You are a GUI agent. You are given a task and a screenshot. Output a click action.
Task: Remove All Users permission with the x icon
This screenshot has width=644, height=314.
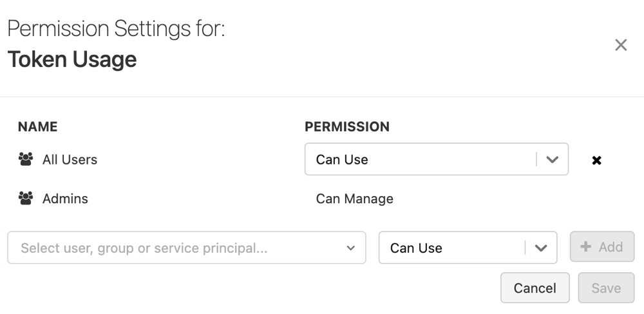[596, 160]
